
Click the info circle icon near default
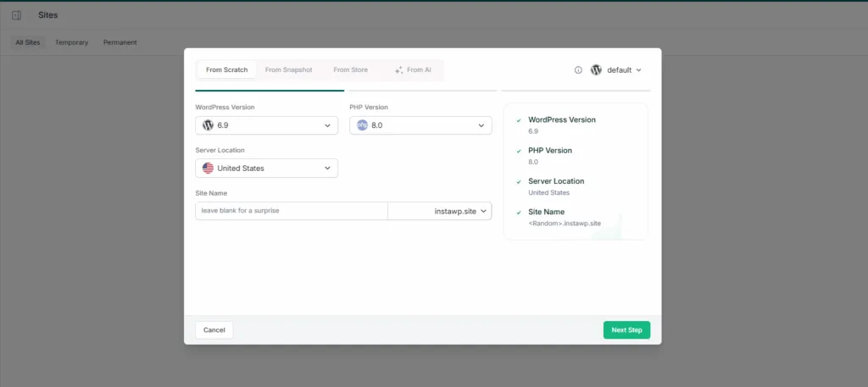[x=578, y=70]
